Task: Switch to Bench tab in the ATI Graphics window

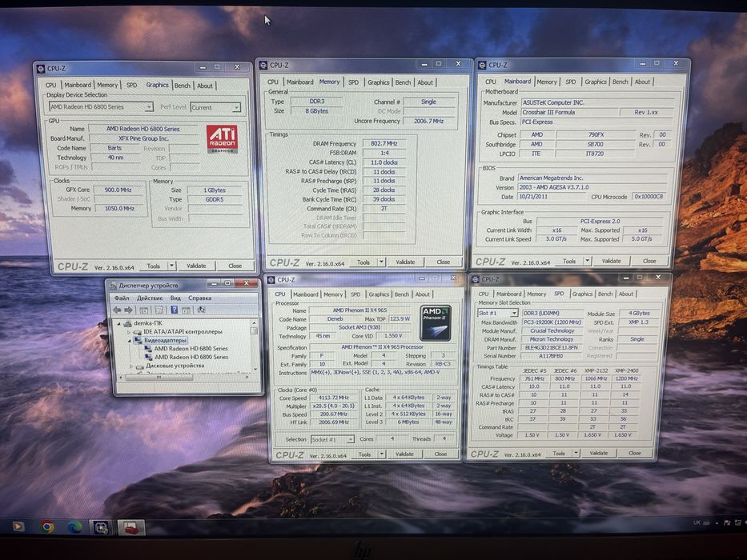Action: pyautogui.click(x=182, y=86)
